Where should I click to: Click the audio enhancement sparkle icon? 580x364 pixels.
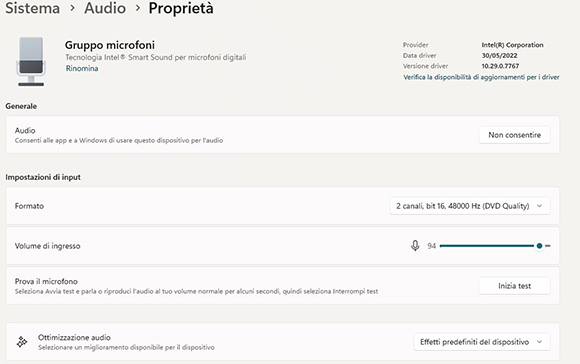(x=22, y=342)
